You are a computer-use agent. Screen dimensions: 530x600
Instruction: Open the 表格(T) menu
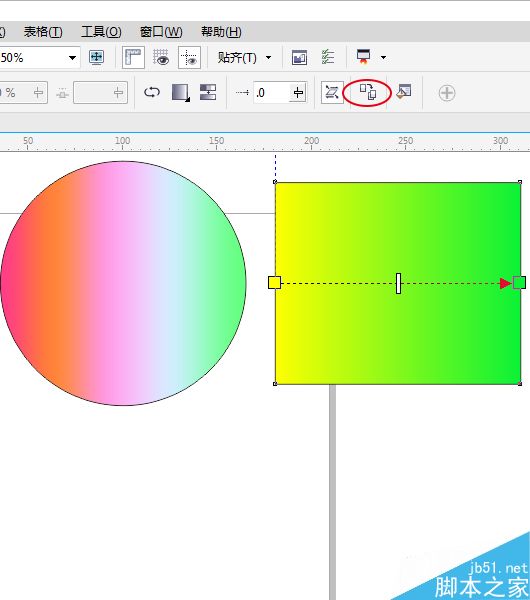click(43, 32)
